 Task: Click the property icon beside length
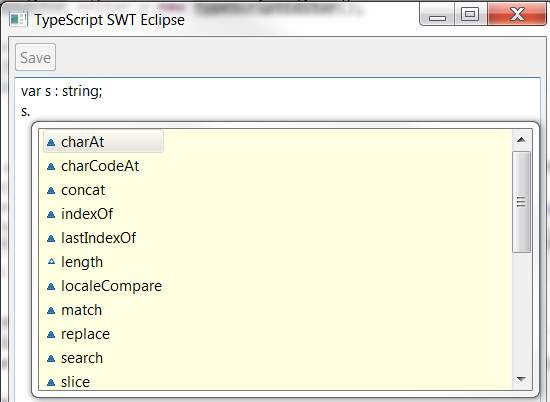pyautogui.click(x=51, y=261)
